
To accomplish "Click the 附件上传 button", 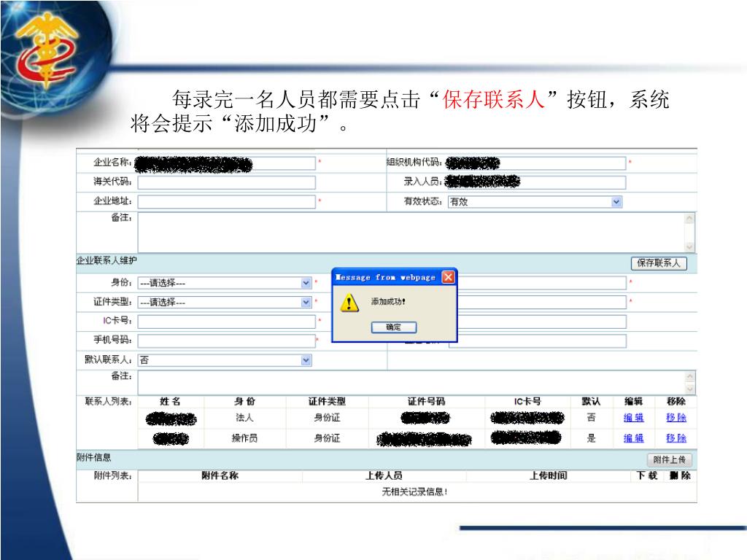I will [670, 460].
